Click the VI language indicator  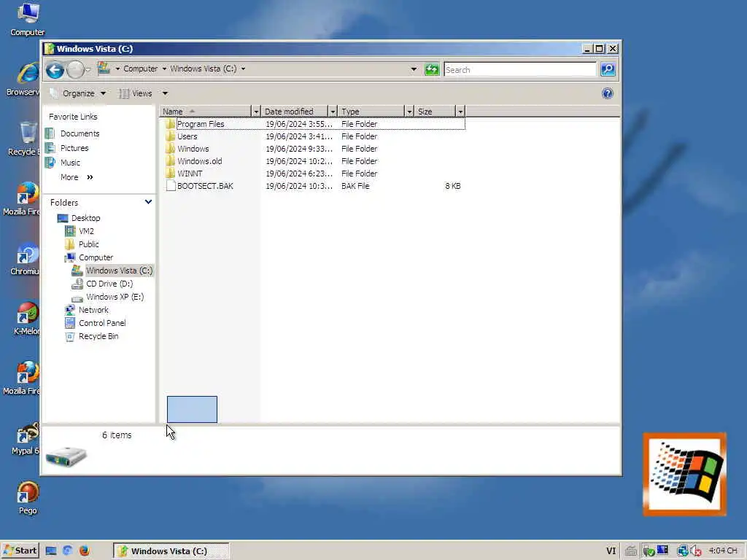pos(611,551)
